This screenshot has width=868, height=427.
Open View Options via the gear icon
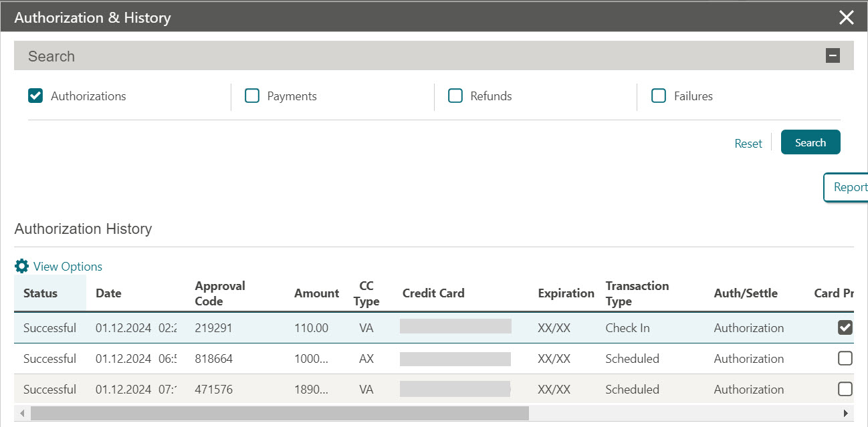click(21, 266)
